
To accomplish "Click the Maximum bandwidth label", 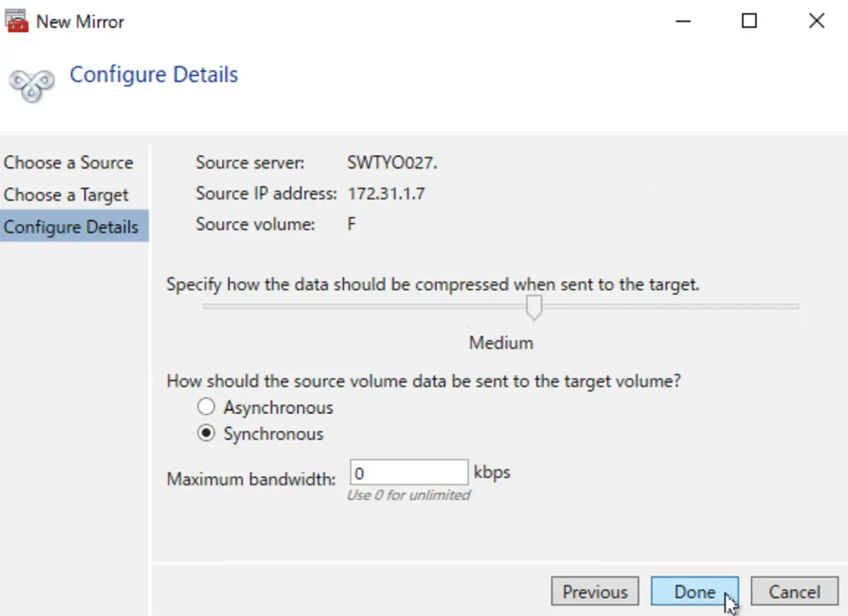I will (x=251, y=479).
